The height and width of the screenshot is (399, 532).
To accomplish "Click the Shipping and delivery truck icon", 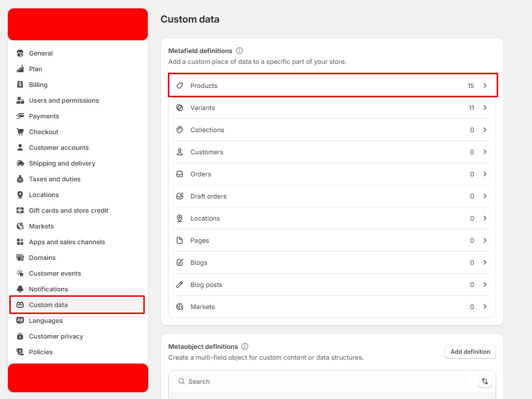I will pyautogui.click(x=20, y=163).
